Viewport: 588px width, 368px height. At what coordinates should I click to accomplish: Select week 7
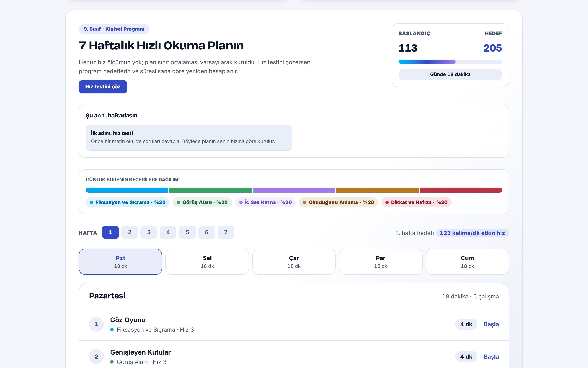(x=226, y=232)
